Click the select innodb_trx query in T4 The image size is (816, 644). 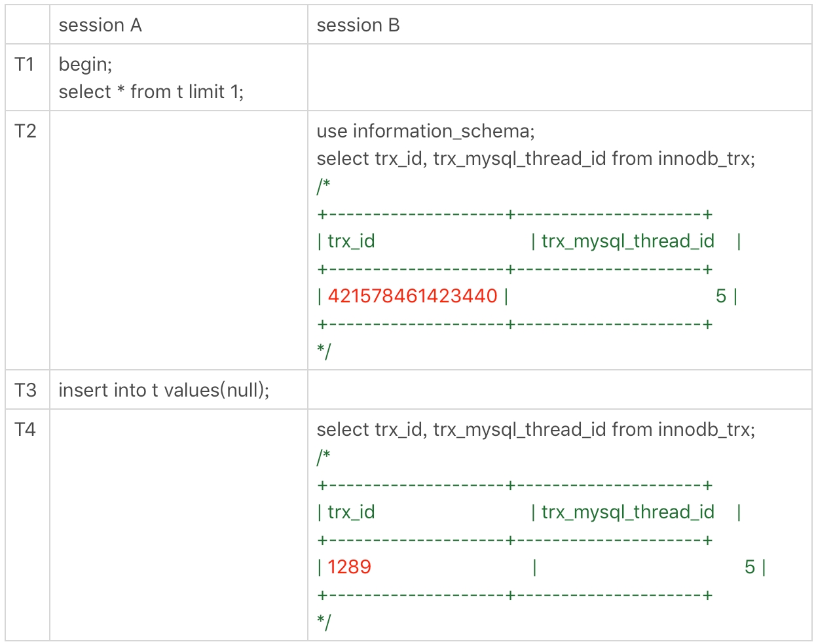coord(536,429)
